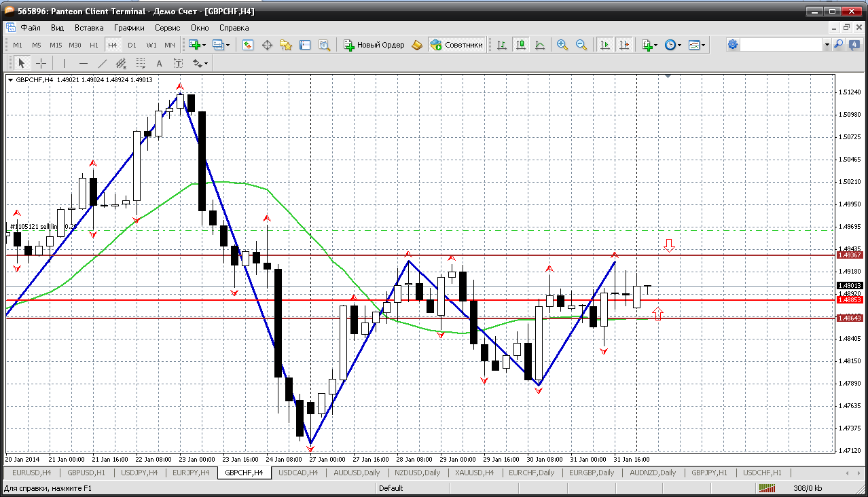Viewport: 868px width, 497px height.
Task: Open the Terminal panel icon
Action: 305,45
